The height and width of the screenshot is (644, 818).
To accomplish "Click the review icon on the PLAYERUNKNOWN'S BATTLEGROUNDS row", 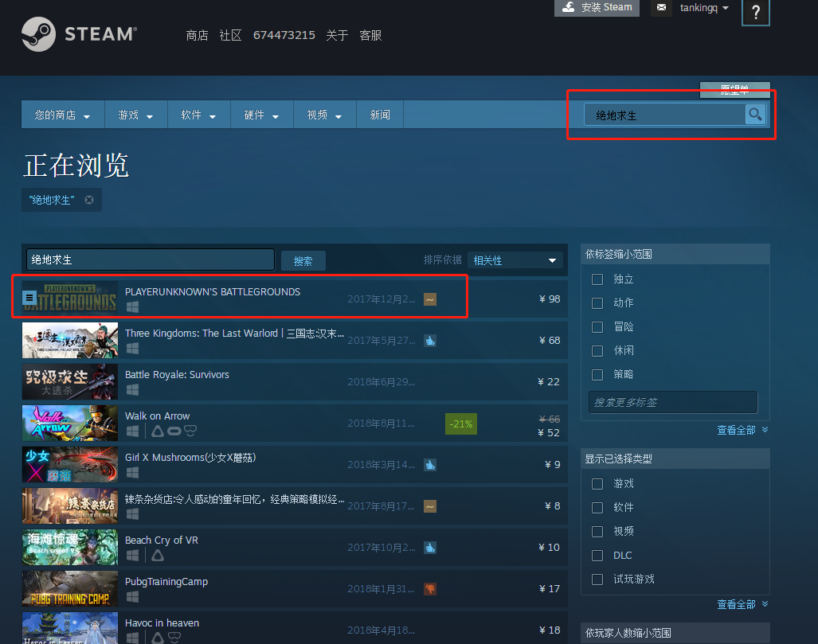I will click(430, 299).
